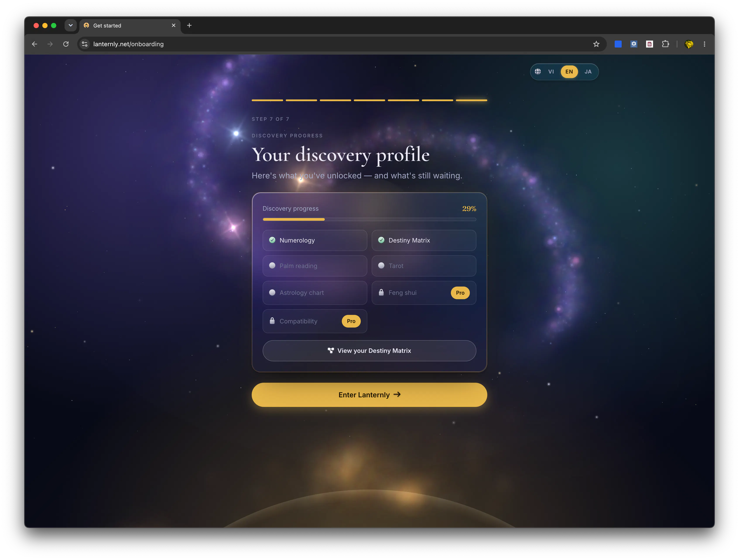739x560 pixels.
Task: Click the Palm reading status dot
Action: coord(272,265)
